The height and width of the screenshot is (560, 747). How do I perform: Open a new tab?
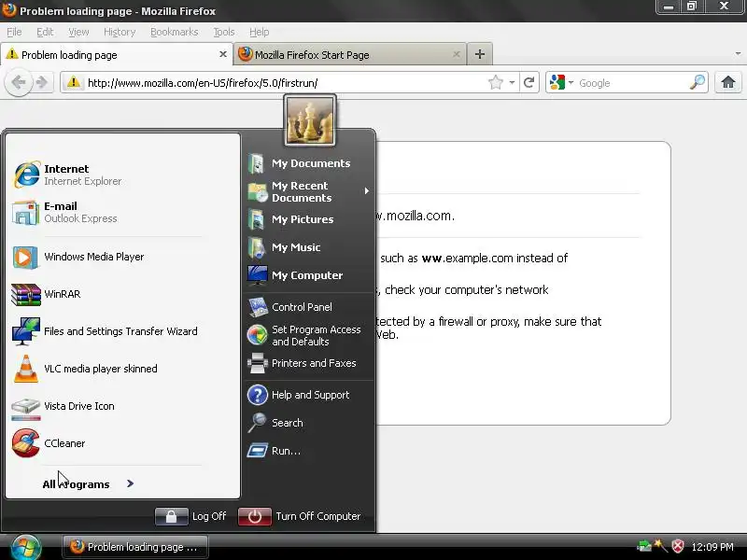[480, 54]
